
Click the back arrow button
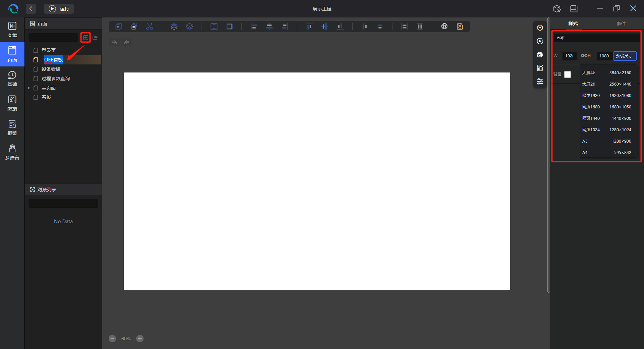click(x=31, y=9)
